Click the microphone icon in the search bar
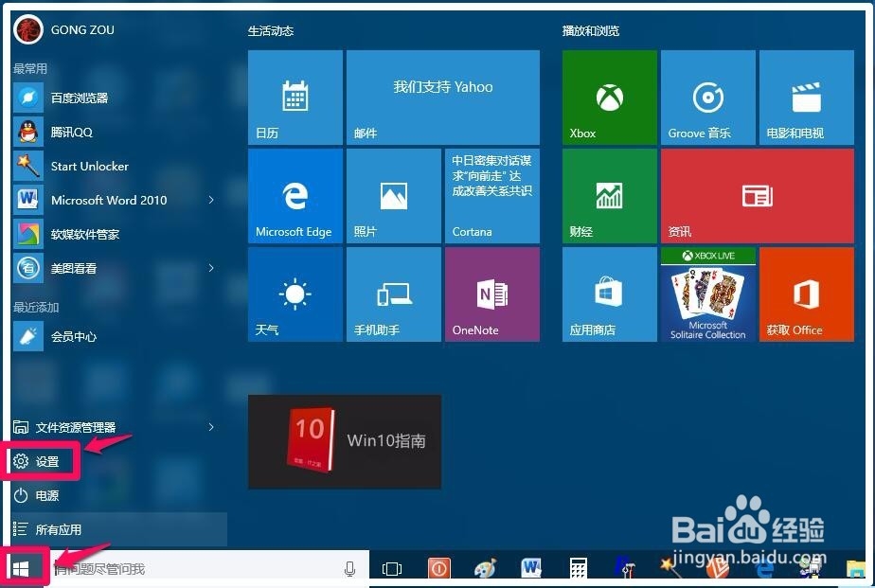This screenshot has width=875, height=588. pos(350,566)
